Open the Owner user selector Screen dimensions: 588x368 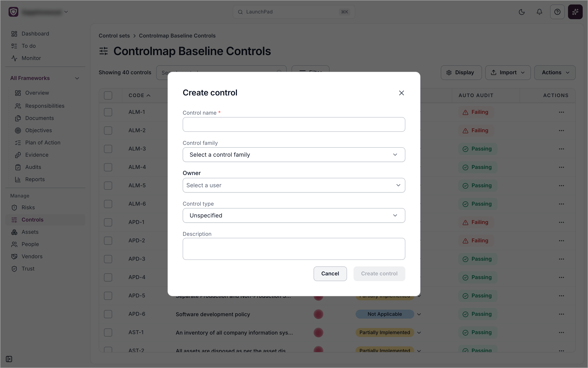coord(294,185)
